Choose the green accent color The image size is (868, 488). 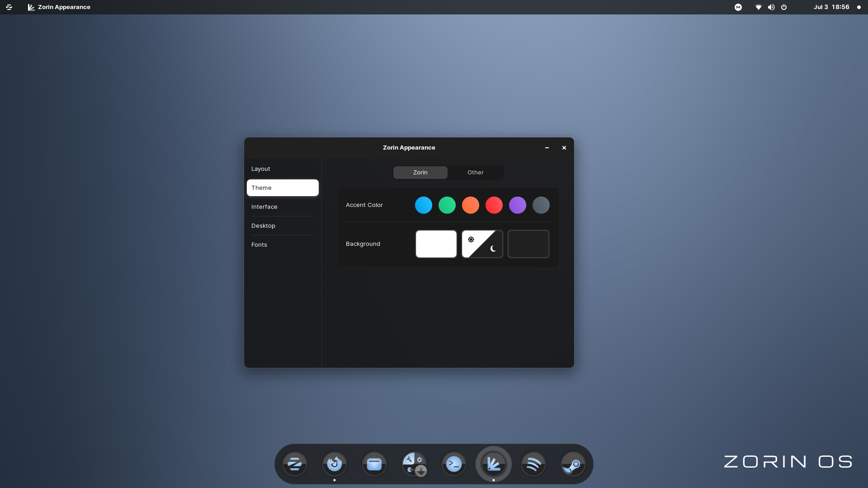[447, 205]
